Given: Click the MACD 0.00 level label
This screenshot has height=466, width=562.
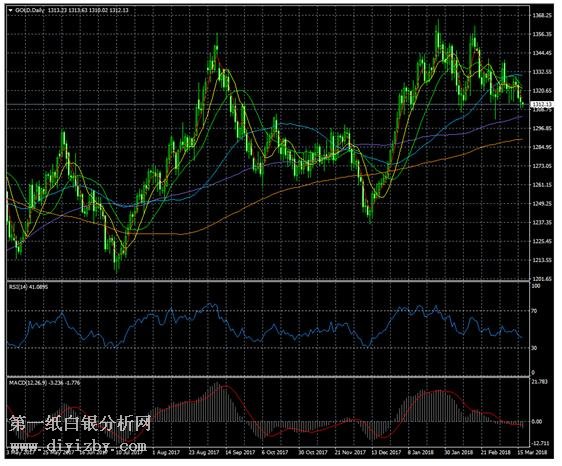Looking at the screenshot, I should click(537, 422).
